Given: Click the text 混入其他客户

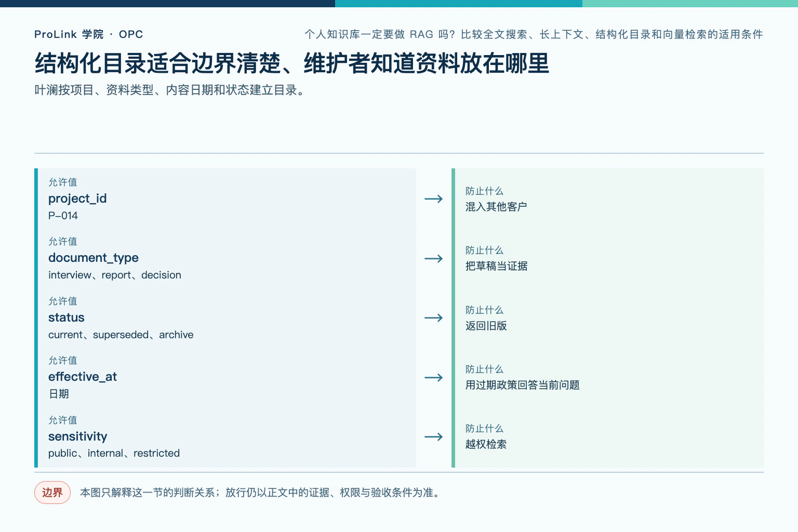Looking at the screenshot, I should point(496,207).
